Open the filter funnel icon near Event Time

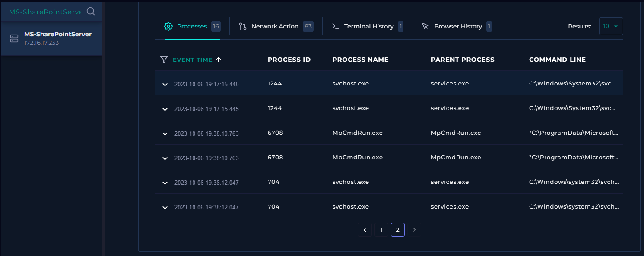[164, 60]
